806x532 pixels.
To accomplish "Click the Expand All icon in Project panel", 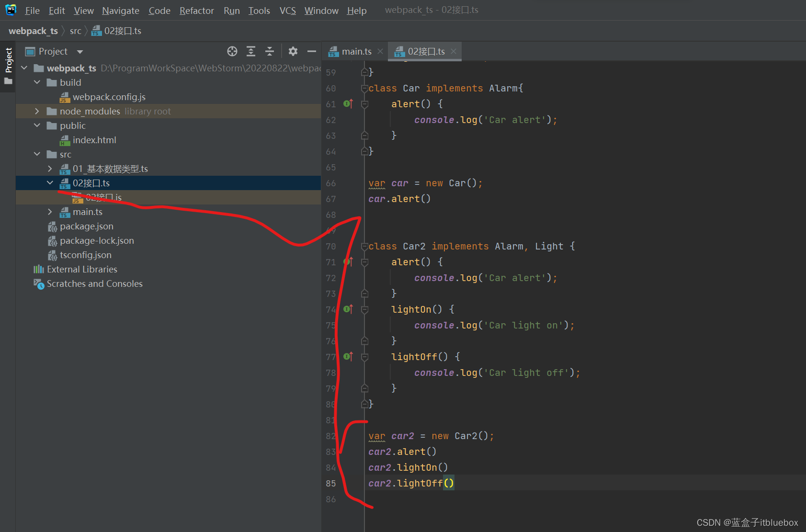I will 251,51.
